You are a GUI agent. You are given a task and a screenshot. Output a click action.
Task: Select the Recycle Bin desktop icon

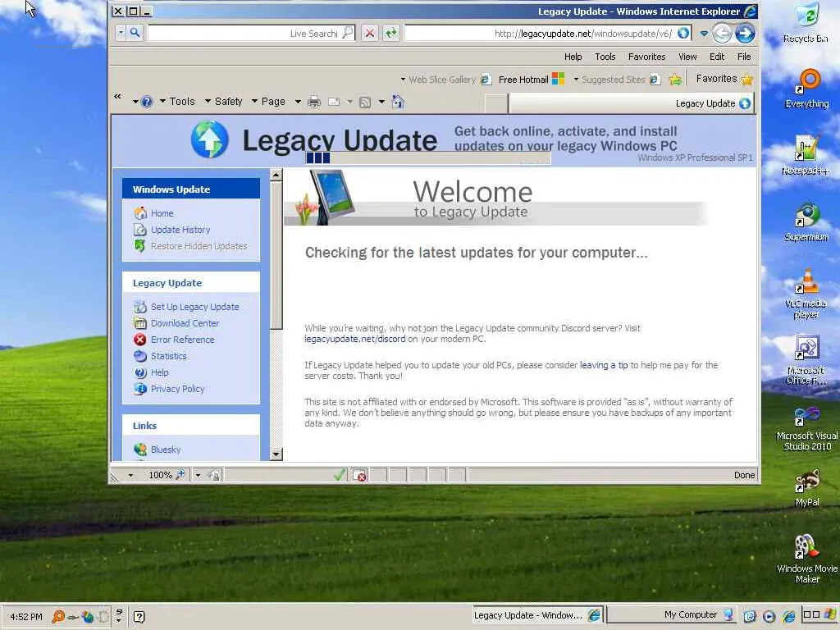(x=806, y=23)
